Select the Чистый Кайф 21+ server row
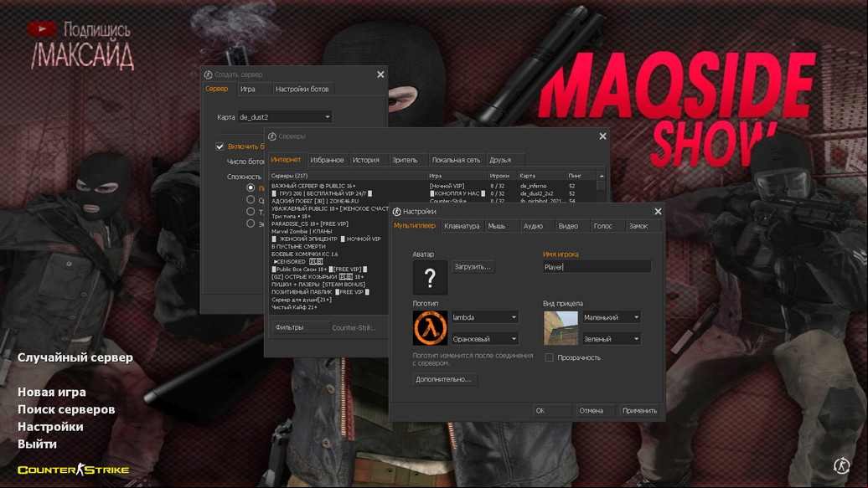868x488 pixels. (x=328, y=307)
